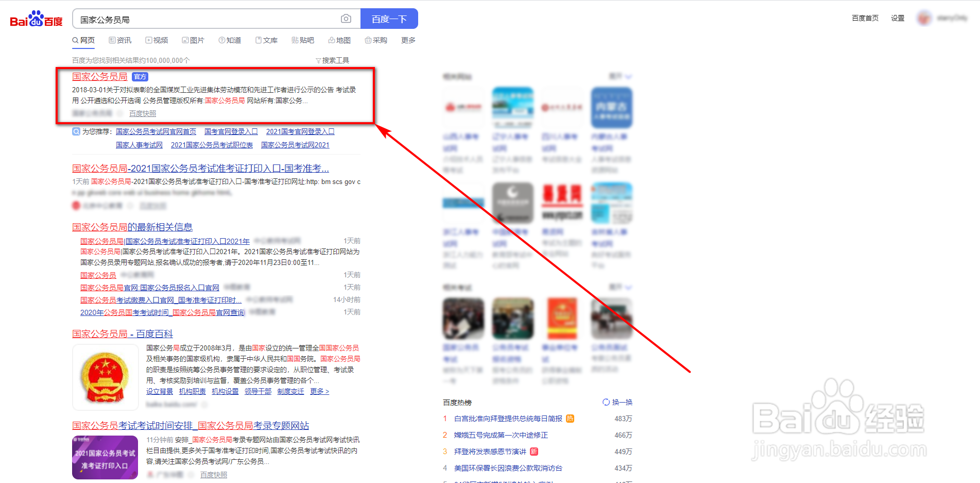The image size is (980, 483).
Task: Open 机构职责 sublink
Action: pyautogui.click(x=192, y=392)
